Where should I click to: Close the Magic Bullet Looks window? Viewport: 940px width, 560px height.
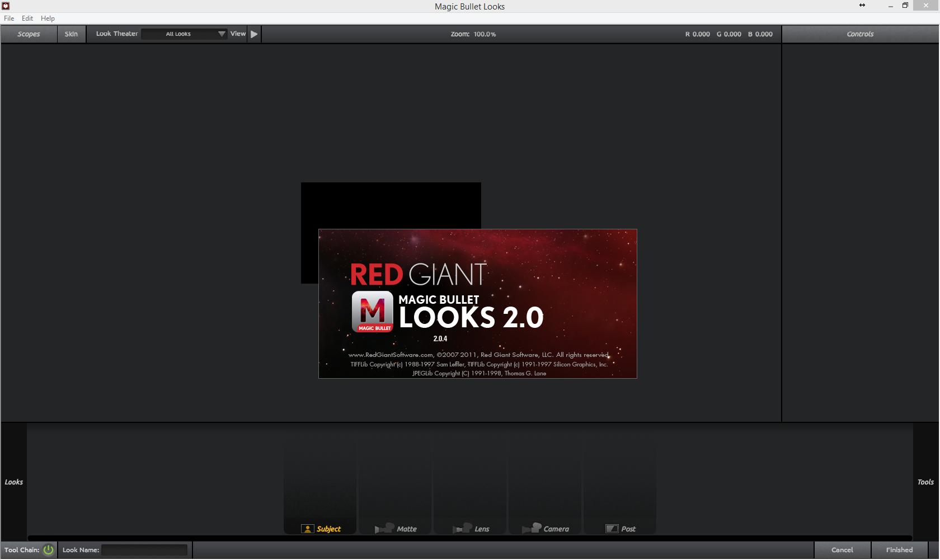[926, 6]
